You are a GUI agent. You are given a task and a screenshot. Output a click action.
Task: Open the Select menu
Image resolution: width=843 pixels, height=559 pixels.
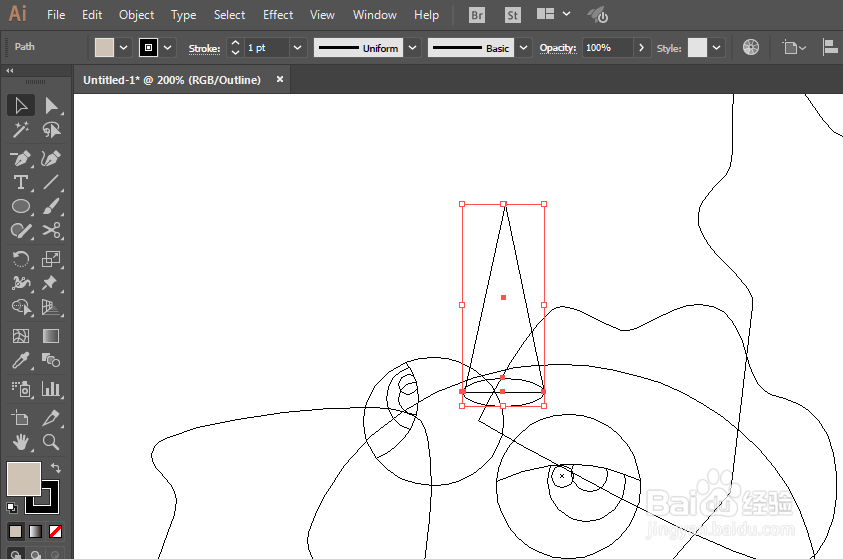230,15
